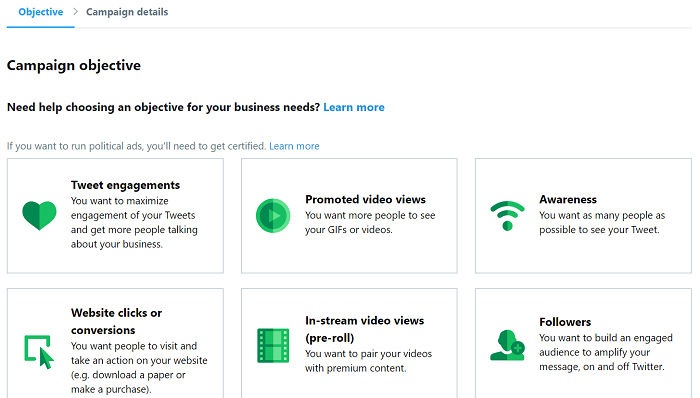The image size is (700, 398).
Task: Select the Tweet engagements heading
Action: tap(125, 185)
